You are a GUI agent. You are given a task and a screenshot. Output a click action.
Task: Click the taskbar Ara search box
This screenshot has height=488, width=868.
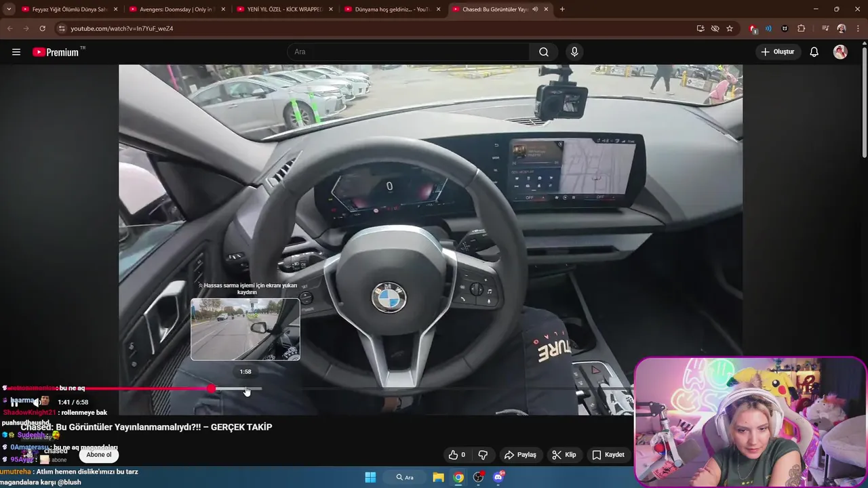(405, 477)
